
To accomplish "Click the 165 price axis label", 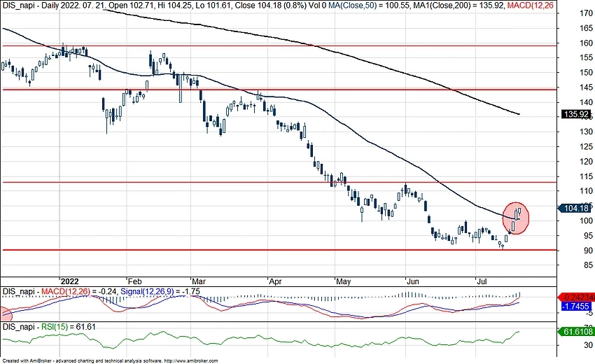I will tap(587, 28).
